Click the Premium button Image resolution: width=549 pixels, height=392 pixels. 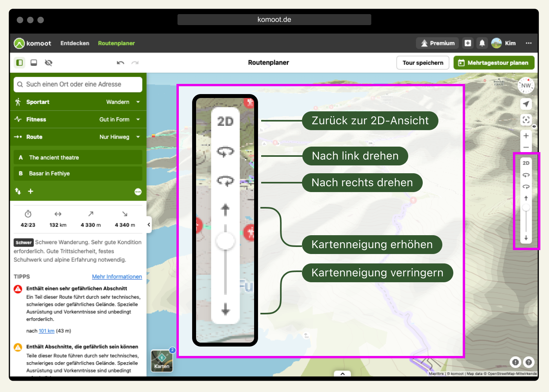point(438,43)
